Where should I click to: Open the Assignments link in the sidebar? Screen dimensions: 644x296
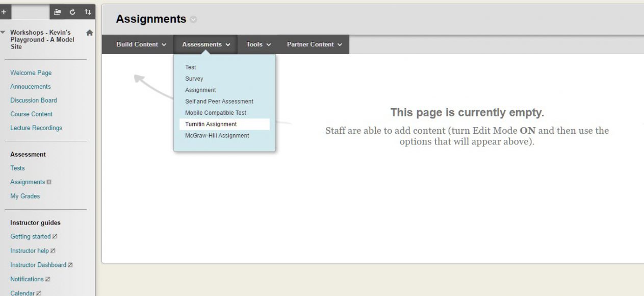28,182
